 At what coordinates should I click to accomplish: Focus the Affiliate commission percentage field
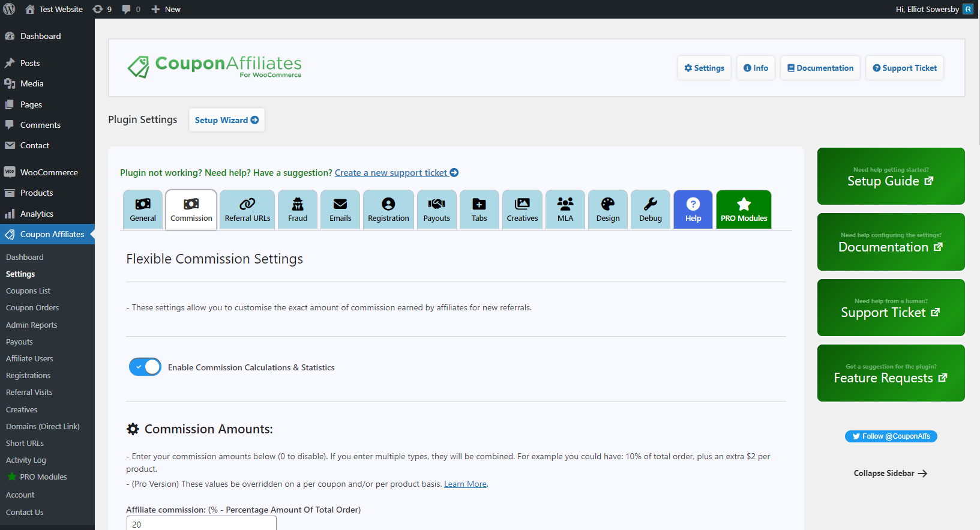coord(202,524)
